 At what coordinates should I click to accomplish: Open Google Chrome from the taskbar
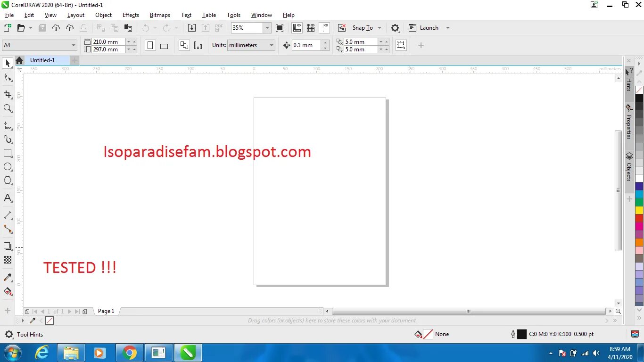point(130,353)
